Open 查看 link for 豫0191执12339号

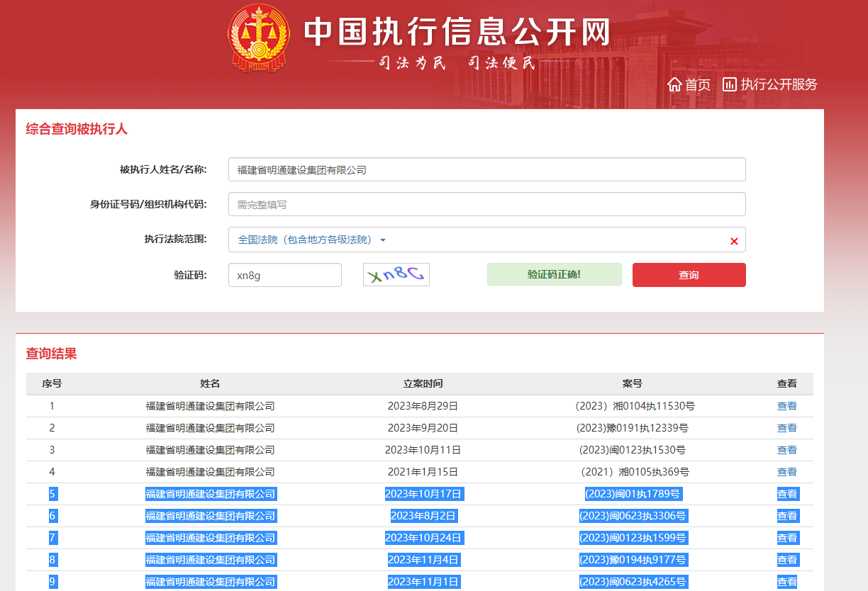(786, 428)
